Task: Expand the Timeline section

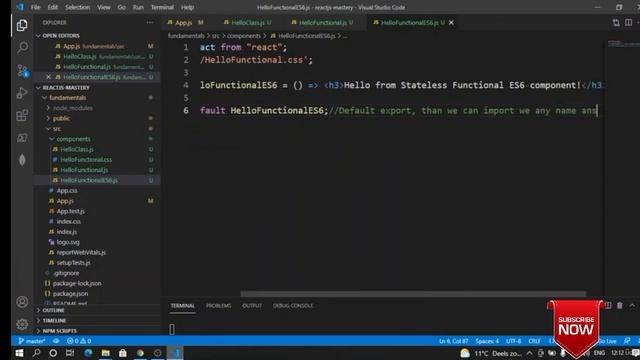Action: 54,321
